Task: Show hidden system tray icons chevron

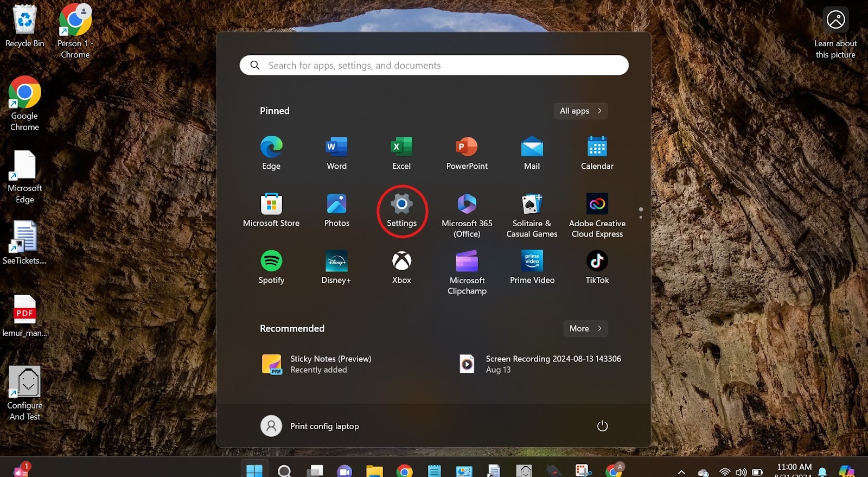Action: [681, 472]
